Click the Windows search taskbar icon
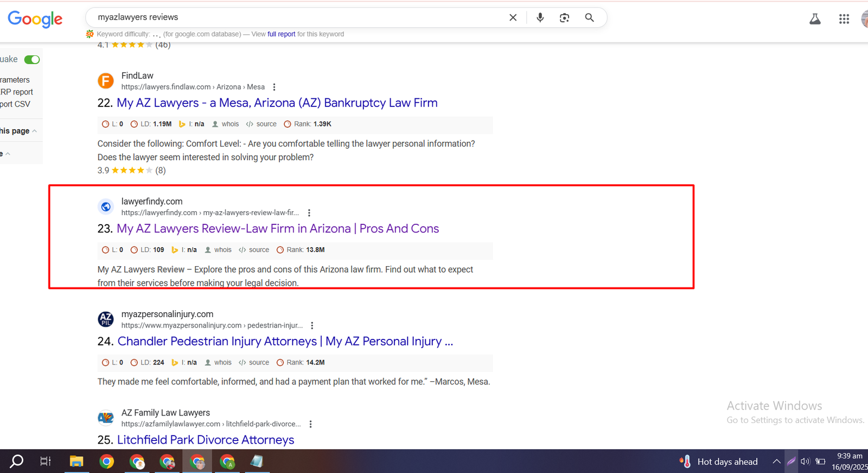 [17, 462]
